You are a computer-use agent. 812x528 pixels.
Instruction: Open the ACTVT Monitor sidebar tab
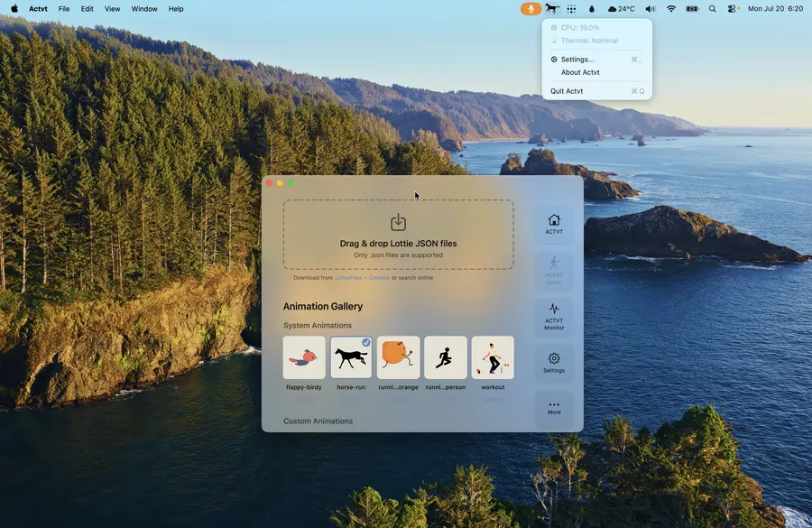click(554, 317)
